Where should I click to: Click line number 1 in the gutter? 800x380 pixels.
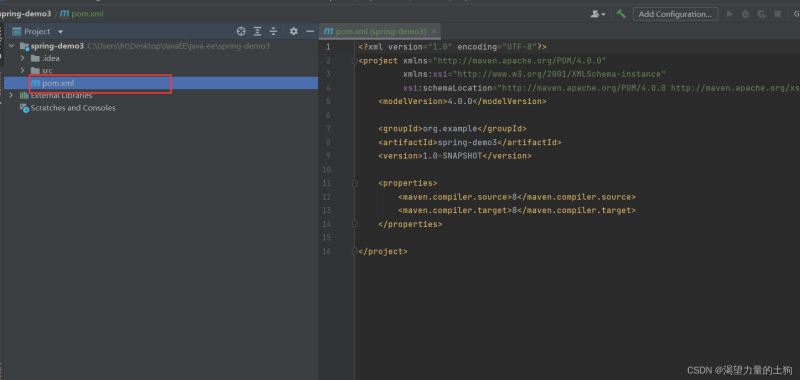(x=328, y=47)
